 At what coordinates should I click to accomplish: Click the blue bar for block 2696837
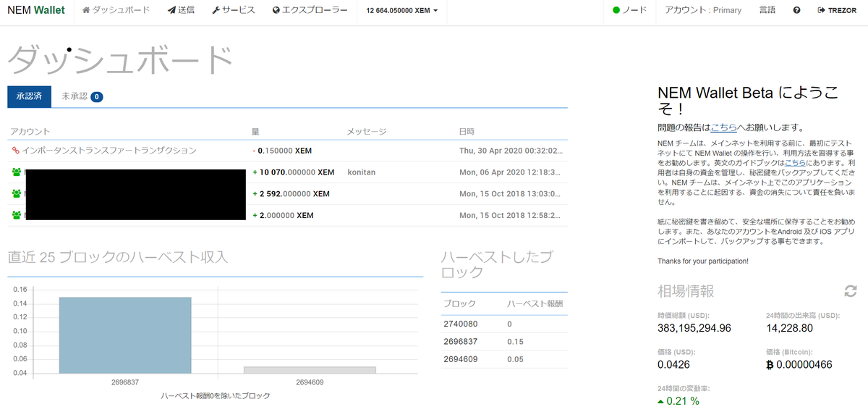125,335
